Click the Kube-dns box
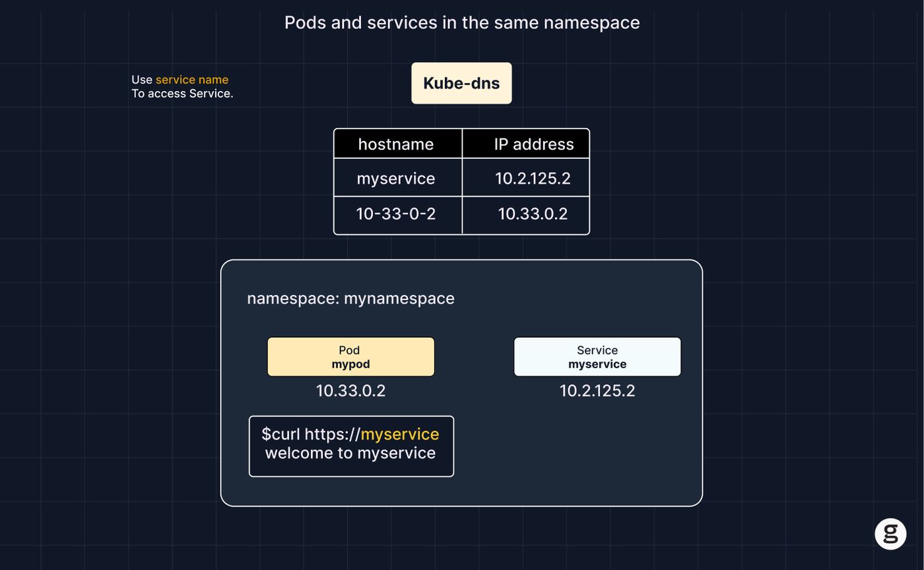924x570 pixels. click(x=461, y=83)
